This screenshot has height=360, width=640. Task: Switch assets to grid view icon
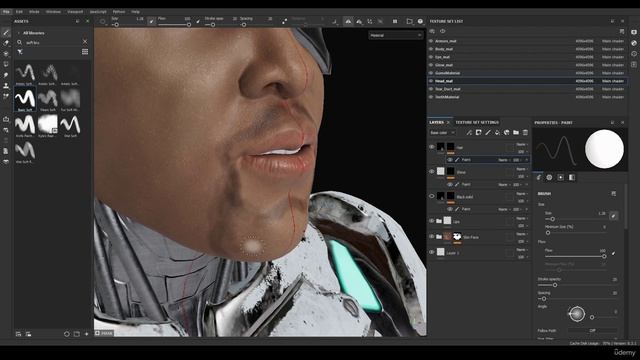[x=85, y=52]
